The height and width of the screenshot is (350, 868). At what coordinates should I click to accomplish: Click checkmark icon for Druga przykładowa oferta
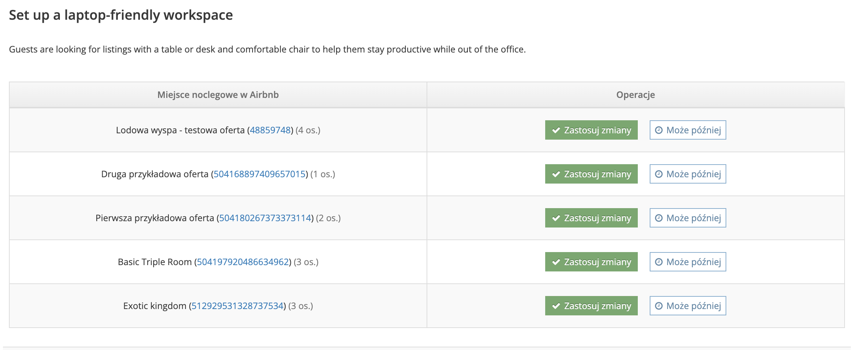(x=556, y=174)
